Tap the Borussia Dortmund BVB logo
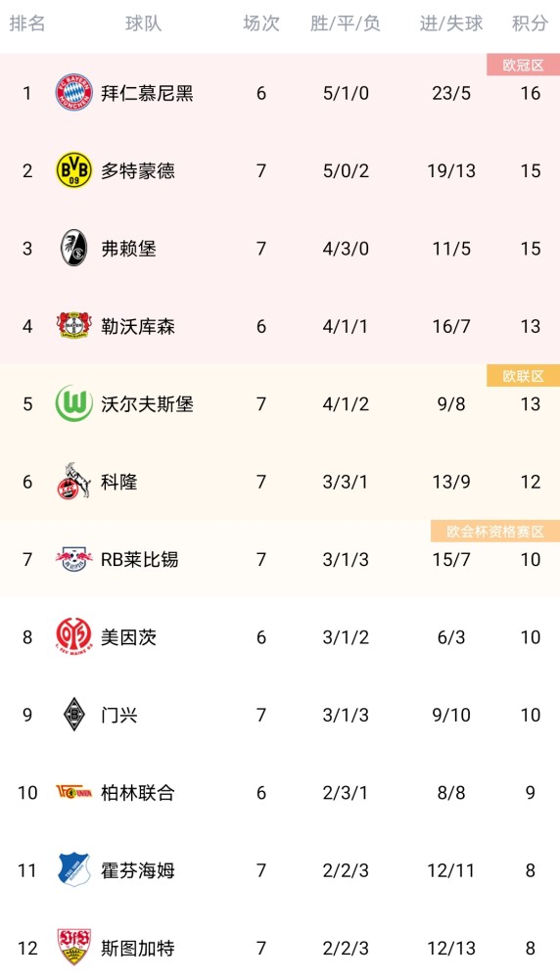This screenshot has width=560, height=979. (x=73, y=170)
